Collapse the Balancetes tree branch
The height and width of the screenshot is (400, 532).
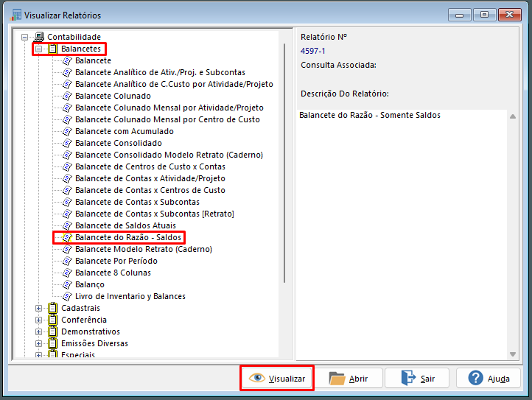pos(38,49)
